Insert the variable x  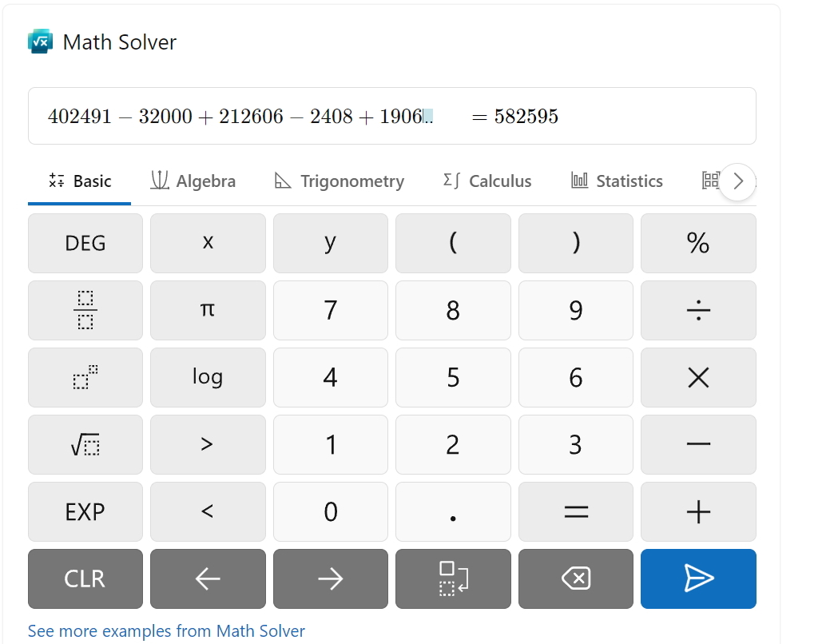(x=208, y=243)
